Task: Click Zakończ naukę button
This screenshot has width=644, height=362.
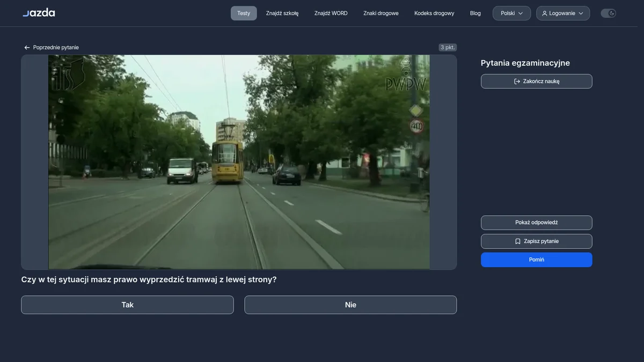Action: (537, 82)
